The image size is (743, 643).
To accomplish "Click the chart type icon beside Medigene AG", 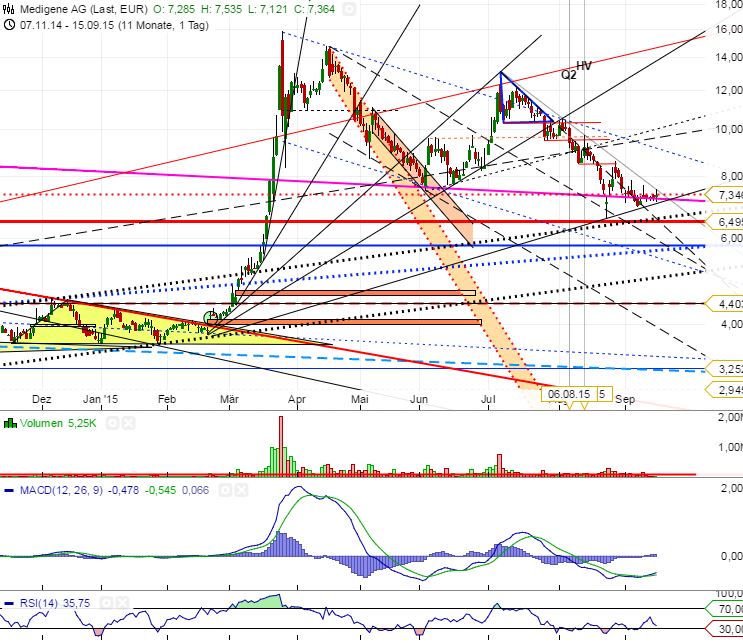I will point(9,9).
